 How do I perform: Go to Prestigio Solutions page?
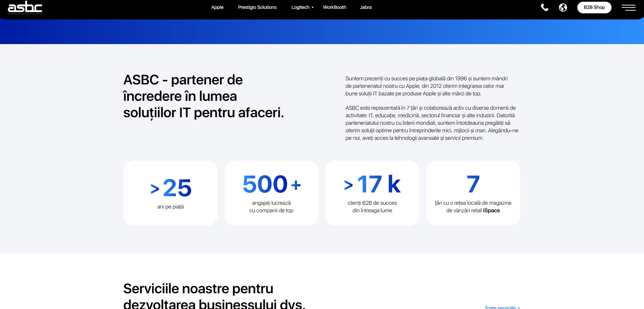(257, 7)
